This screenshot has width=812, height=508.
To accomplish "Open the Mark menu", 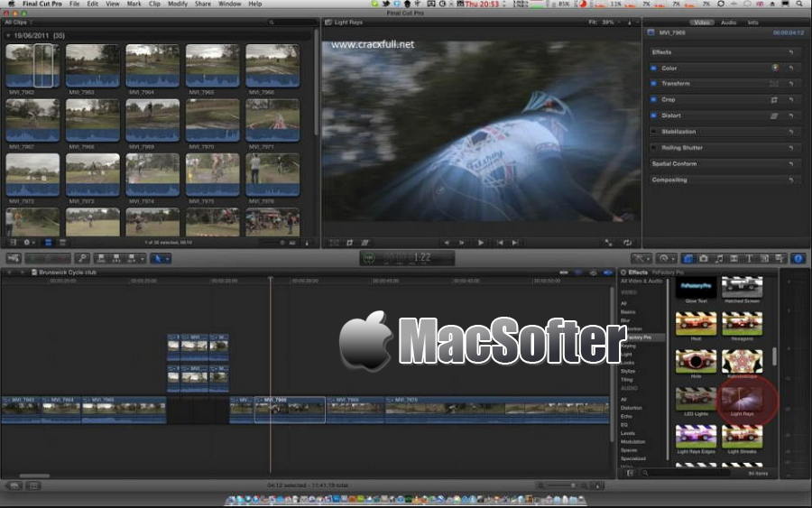I will point(134,4).
